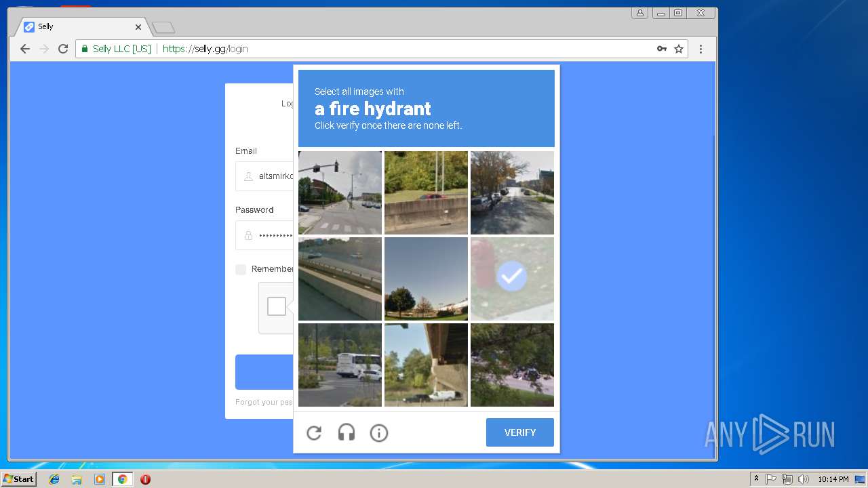
Task: Click Selly LLC [US] certificate label
Action: tap(122, 49)
